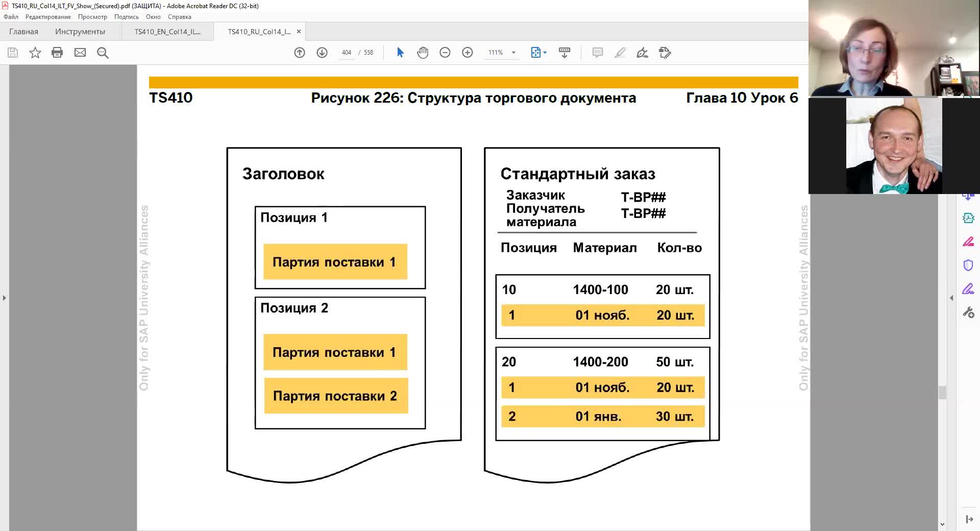This screenshot has height=531, width=980.
Task: Click material value 1400-100
Action: coord(600,289)
